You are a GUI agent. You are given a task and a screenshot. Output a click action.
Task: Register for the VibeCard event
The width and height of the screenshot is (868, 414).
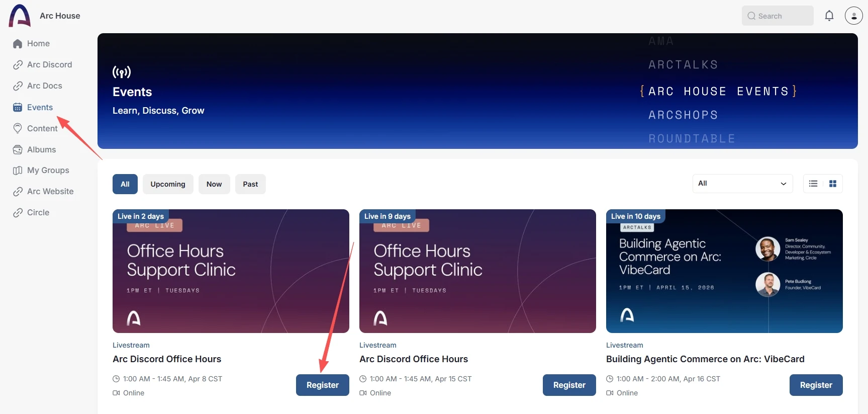click(x=816, y=385)
